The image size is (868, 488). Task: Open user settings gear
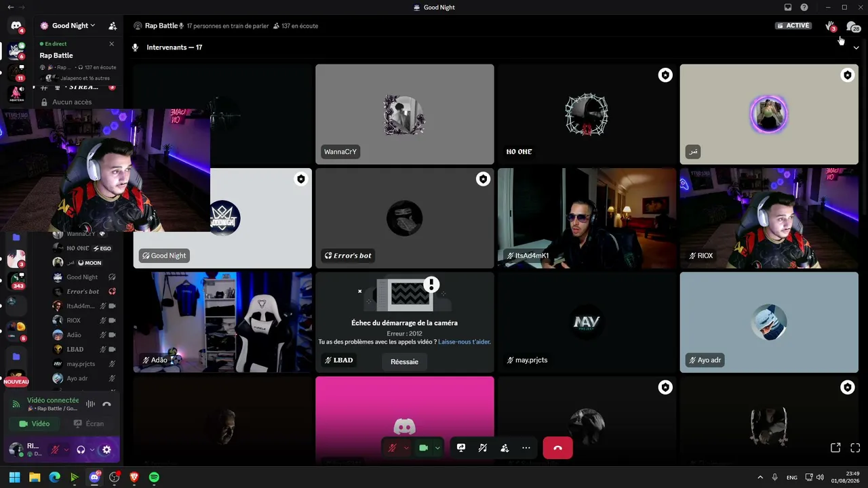point(106,449)
